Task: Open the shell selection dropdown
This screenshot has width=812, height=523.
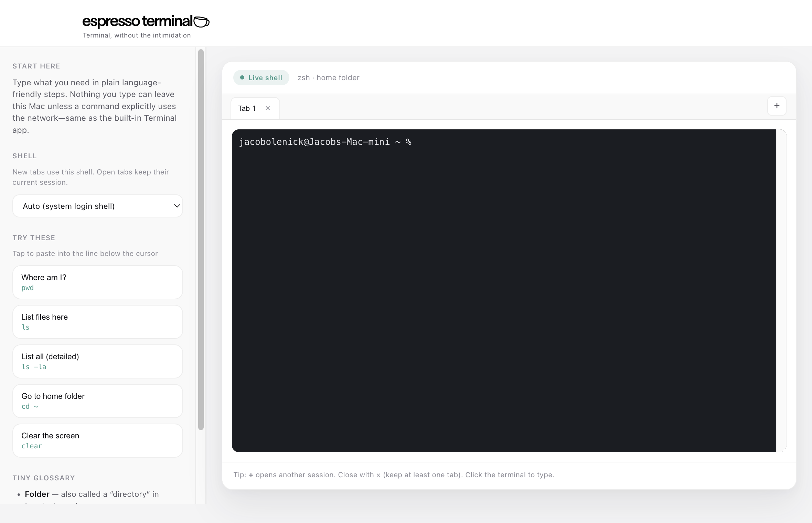Action: [x=98, y=206]
